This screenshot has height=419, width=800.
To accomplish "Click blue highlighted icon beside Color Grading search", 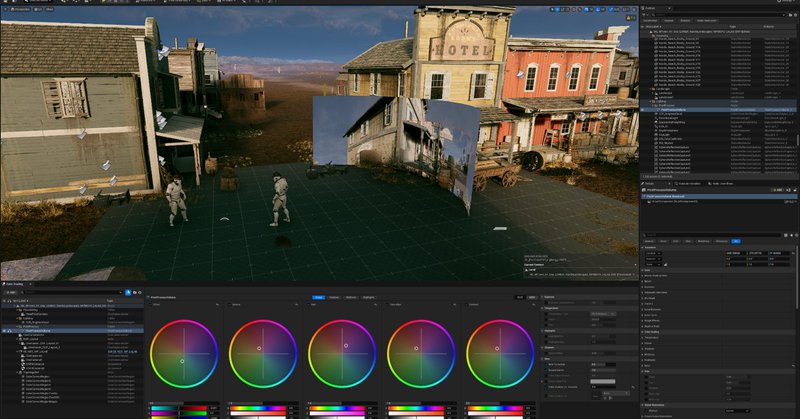I will [x=128, y=292].
